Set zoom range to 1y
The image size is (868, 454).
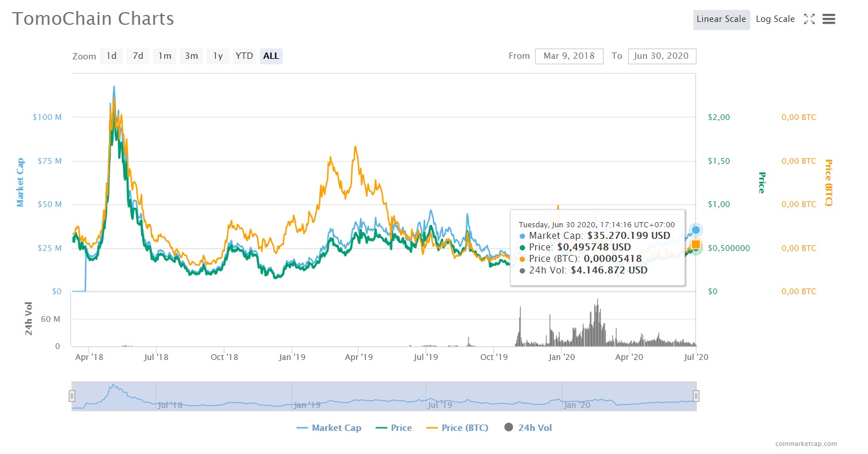pyautogui.click(x=218, y=56)
